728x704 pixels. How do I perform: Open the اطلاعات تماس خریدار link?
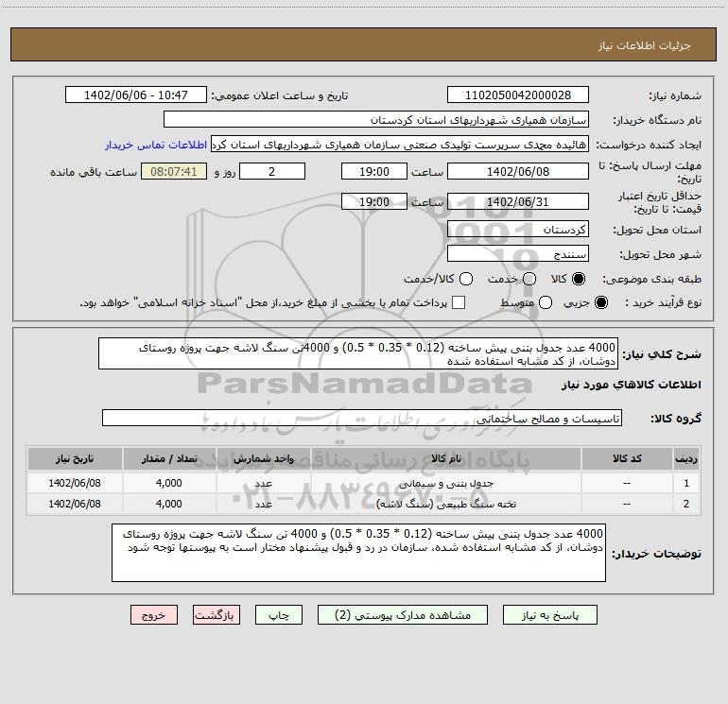point(156,145)
